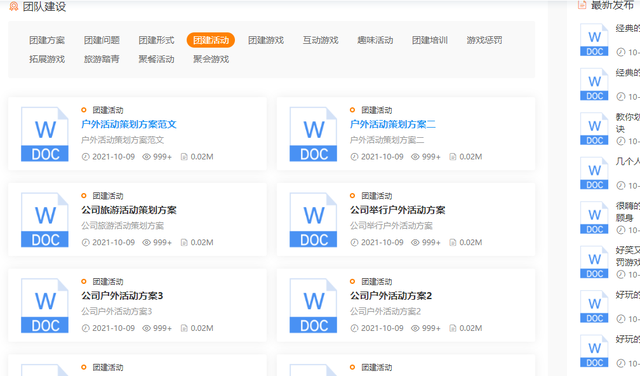Viewport: 640px width, 376px height.
Task: Click the 团建活动 tag above 户外活动策划方案二
Action: [376, 110]
